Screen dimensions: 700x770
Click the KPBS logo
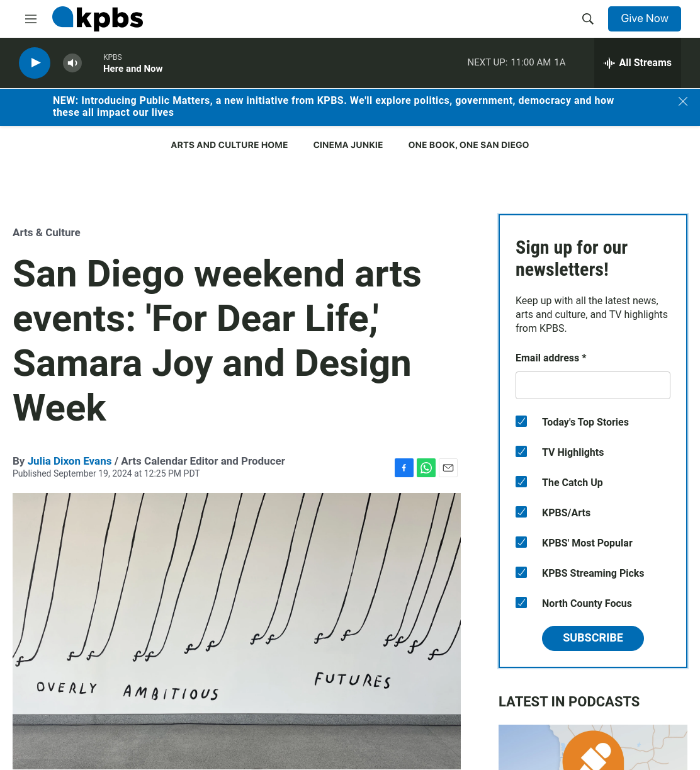click(98, 19)
